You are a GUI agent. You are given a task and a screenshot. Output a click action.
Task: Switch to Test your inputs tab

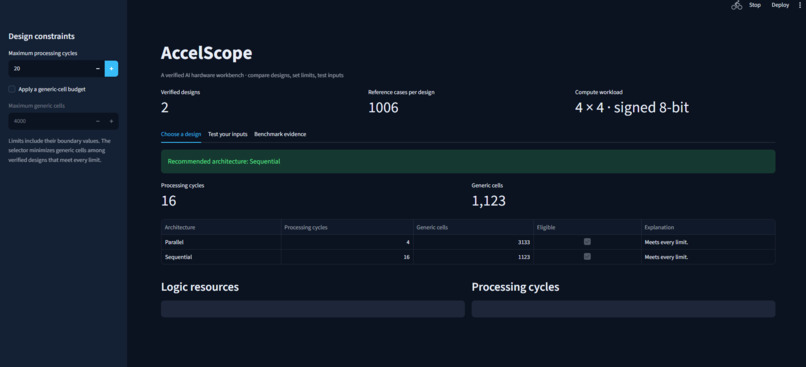click(x=228, y=134)
